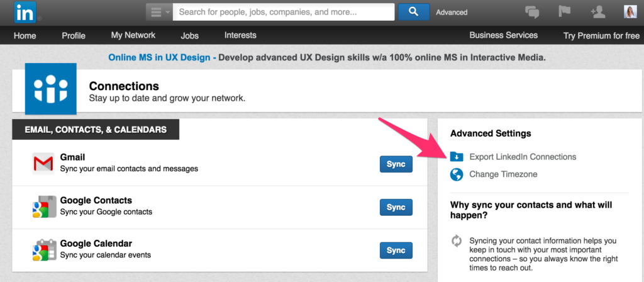Select the Email, Contacts, & Calendars header
This screenshot has width=644, height=282.
96,130
